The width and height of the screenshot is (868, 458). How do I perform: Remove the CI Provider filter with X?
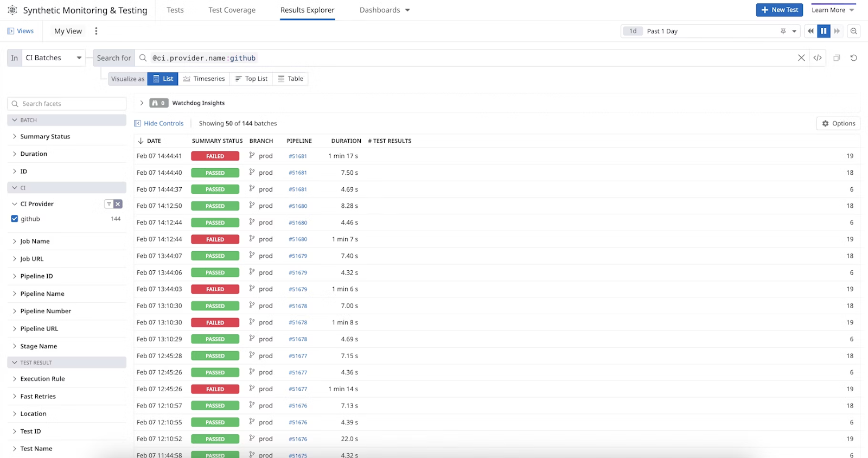118,204
